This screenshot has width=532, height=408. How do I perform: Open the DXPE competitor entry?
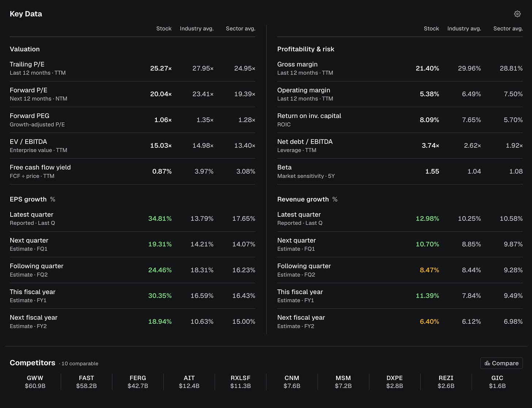tap(395, 382)
